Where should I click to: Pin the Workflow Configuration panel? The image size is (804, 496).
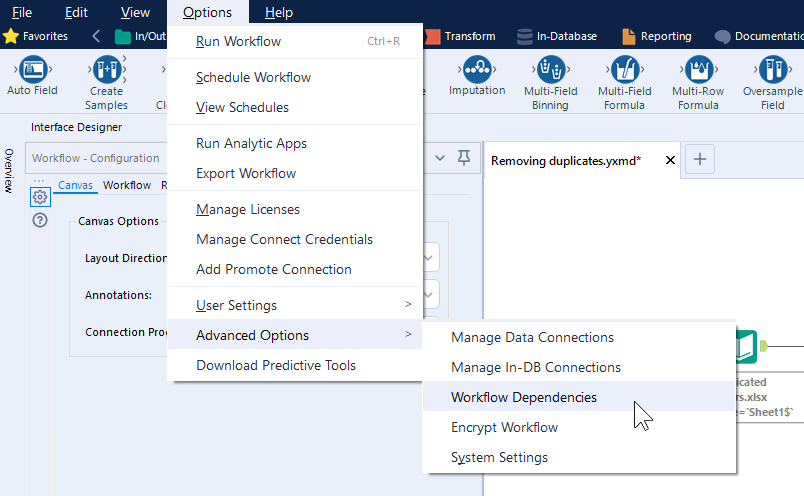(x=463, y=158)
